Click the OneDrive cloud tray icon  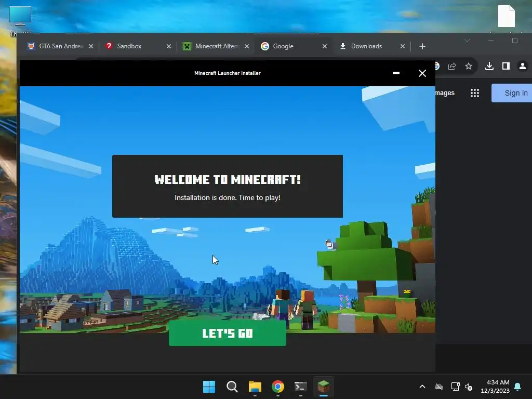[x=439, y=387]
